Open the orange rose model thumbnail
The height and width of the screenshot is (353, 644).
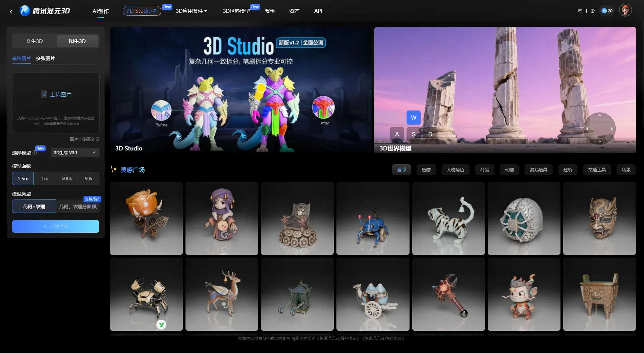[x=146, y=218]
